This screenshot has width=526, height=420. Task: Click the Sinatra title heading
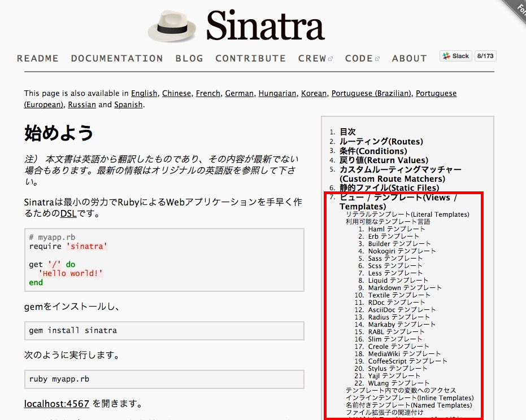click(x=265, y=25)
